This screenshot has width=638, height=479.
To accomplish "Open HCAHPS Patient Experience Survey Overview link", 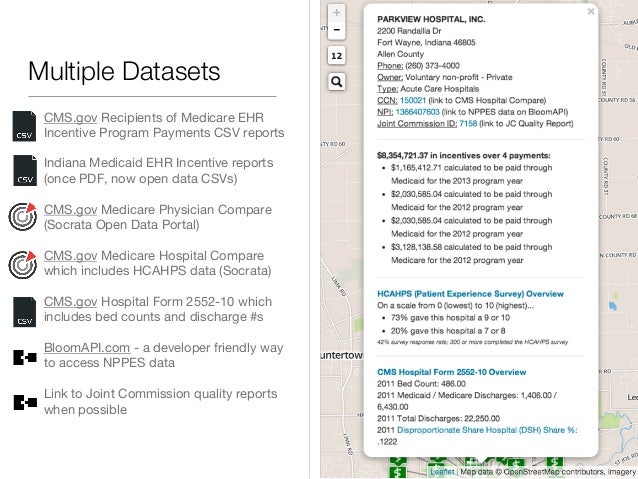I will [x=470, y=294].
